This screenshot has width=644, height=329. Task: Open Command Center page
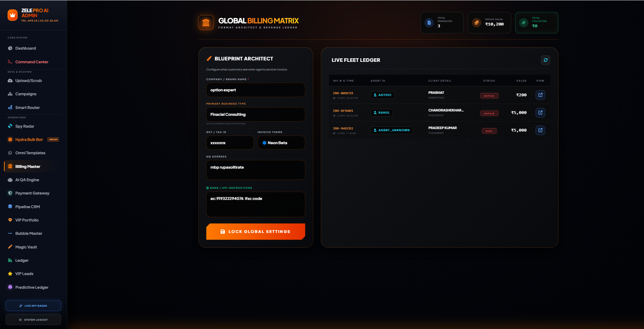click(32, 62)
